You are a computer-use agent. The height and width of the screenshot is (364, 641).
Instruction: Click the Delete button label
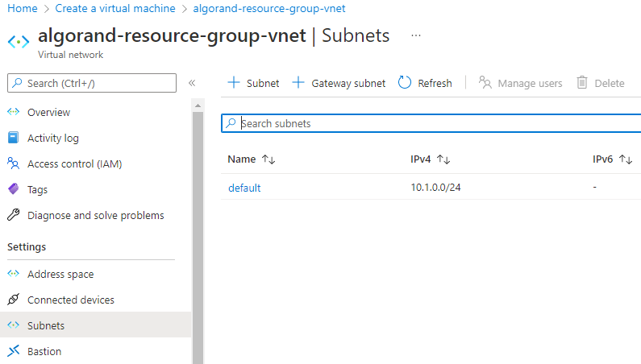click(610, 83)
